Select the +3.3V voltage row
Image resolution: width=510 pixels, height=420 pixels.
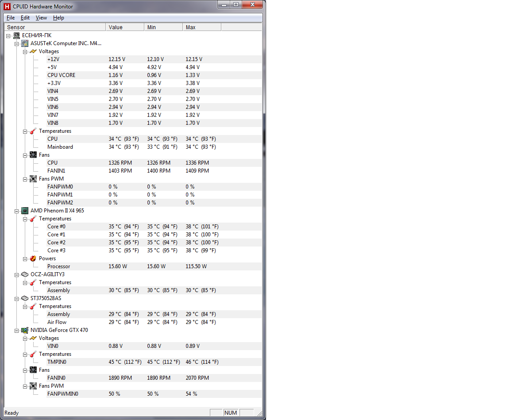(x=154, y=83)
